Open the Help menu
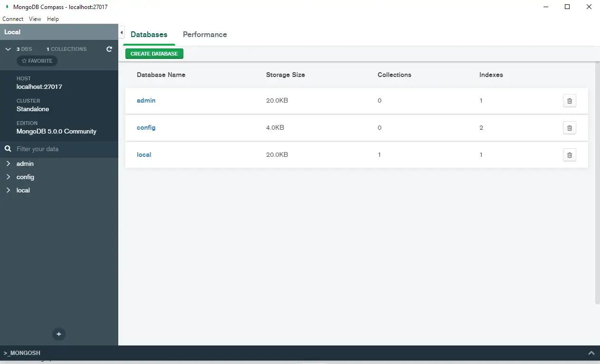600x364 pixels. [53, 19]
